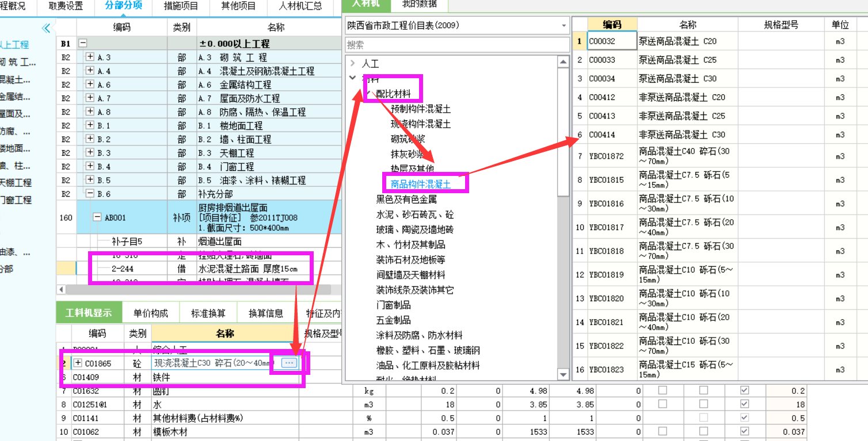Open the 其他项目 tab
868x441 pixels.
[238, 6]
